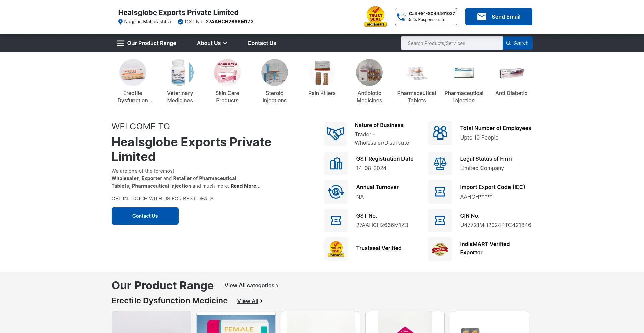Select the Anti Diabetic category image
The width and height of the screenshot is (644, 333).
(511, 72)
